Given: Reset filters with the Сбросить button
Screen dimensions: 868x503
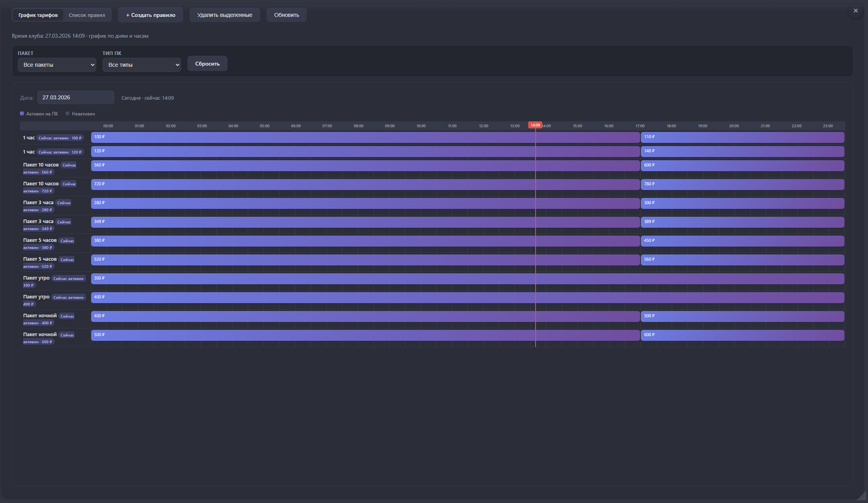Looking at the screenshot, I should click(x=207, y=64).
